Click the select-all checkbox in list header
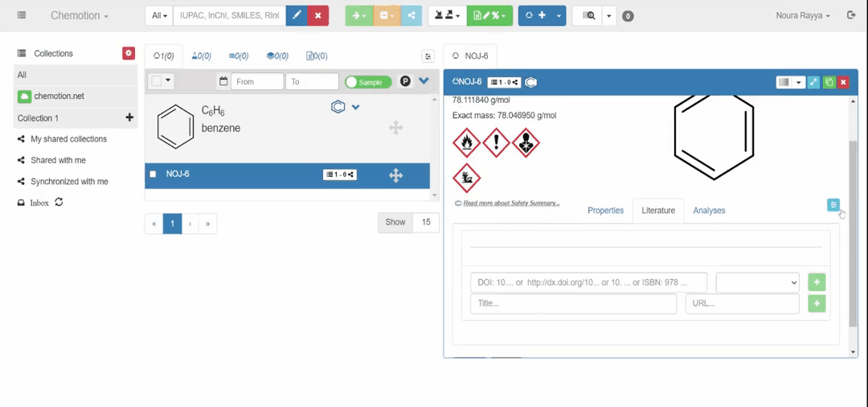This screenshot has height=407, width=868. (x=157, y=81)
